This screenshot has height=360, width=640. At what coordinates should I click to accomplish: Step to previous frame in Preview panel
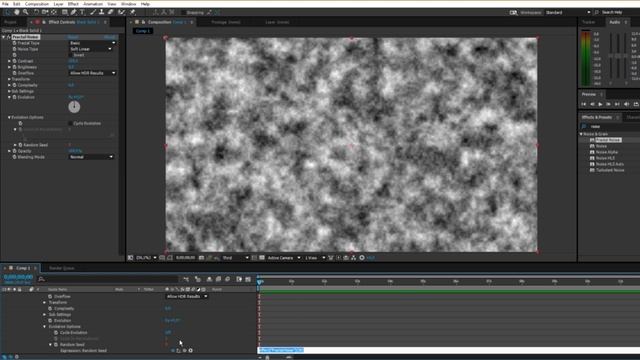click(592, 104)
